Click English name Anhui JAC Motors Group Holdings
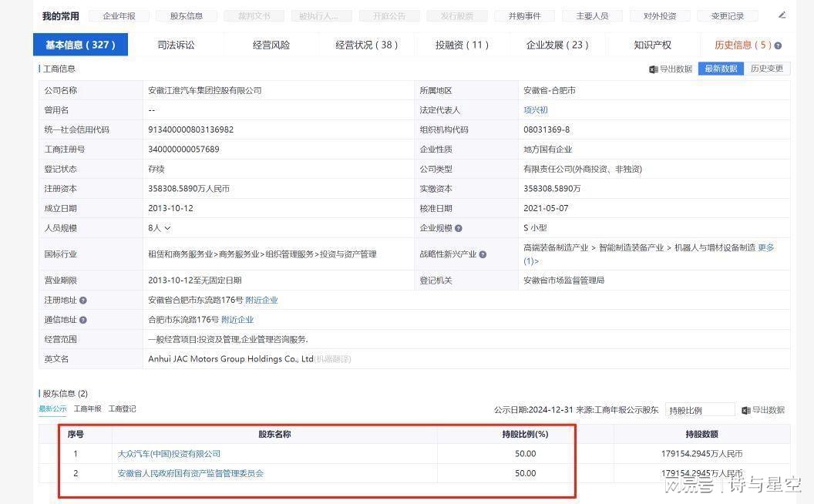Viewport: 814px width, 504px height. [230, 358]
